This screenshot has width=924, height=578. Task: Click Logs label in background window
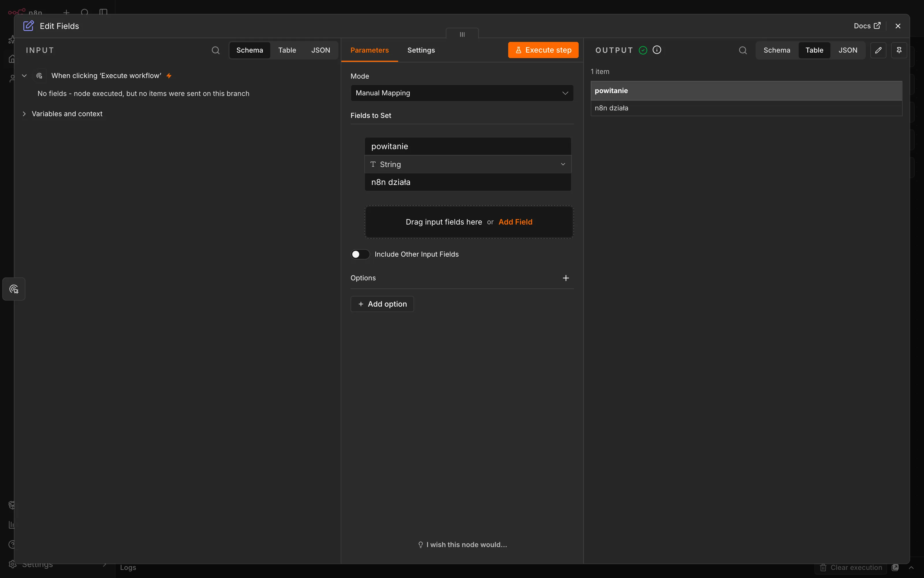(128, 568)
